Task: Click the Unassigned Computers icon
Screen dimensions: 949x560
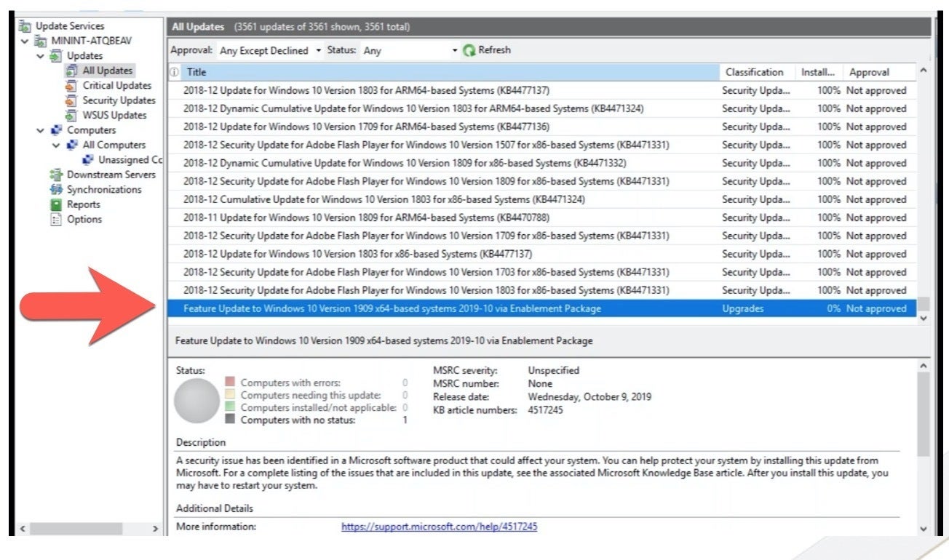Action: 88,160
